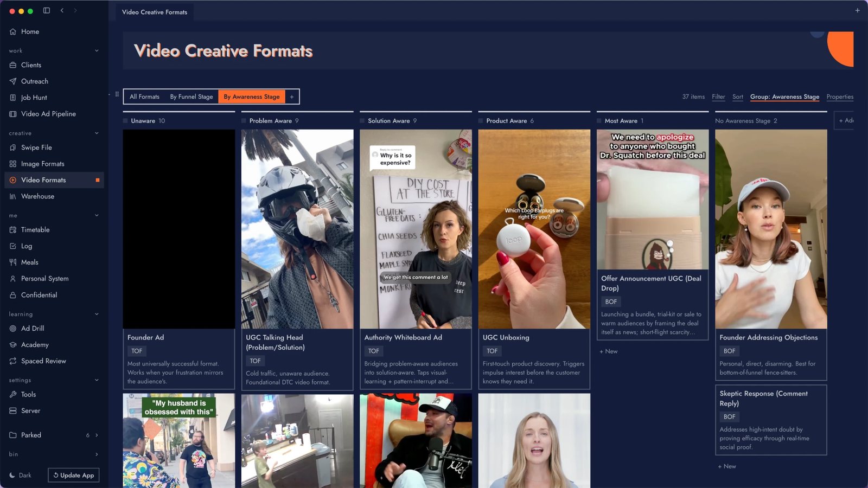Expand the bin section
This screenshot has height=488, width=868.
click(97, 454)
